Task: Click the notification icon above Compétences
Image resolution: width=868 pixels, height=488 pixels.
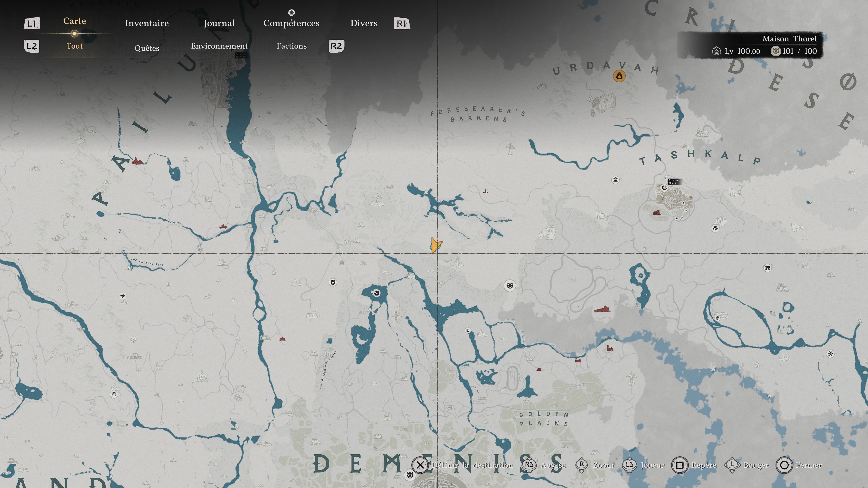Action: [x=291, y=12]
